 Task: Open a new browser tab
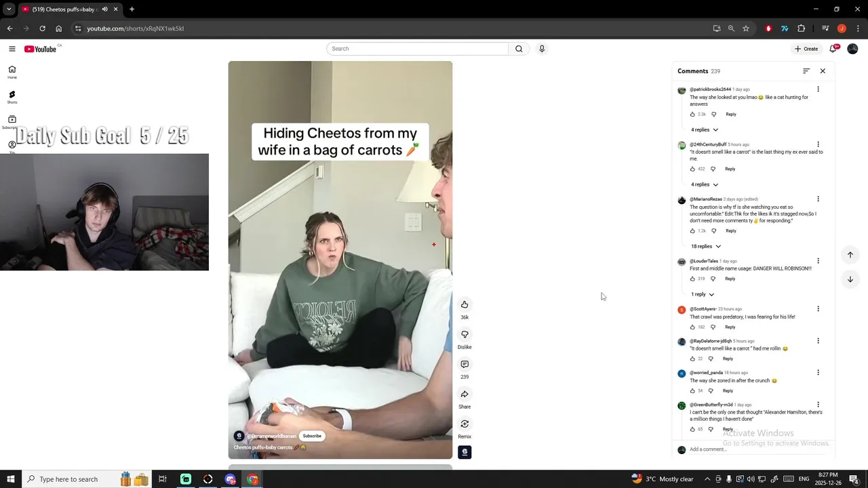(x=132, y=9)
